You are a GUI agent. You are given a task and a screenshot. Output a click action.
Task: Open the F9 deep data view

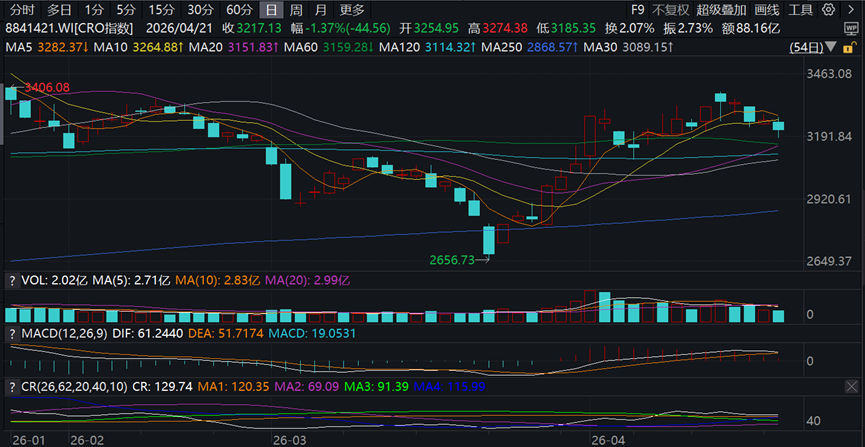click(638, 9)
